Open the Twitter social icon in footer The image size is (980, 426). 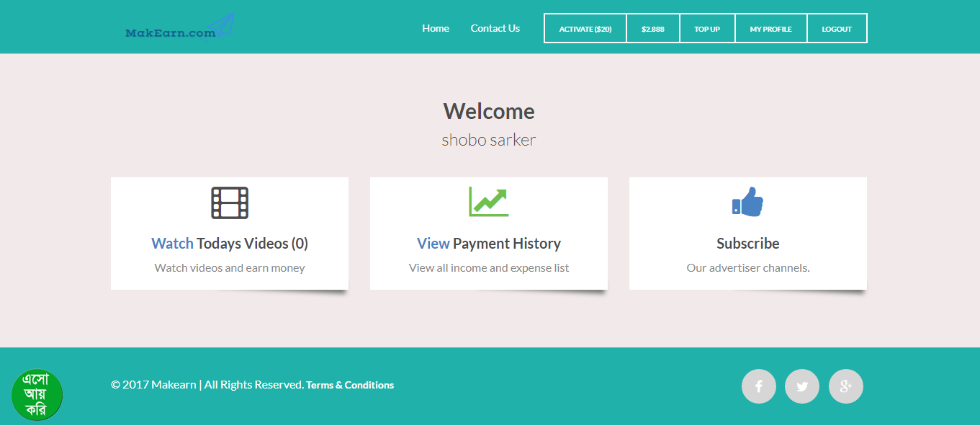tap(802, 386)
